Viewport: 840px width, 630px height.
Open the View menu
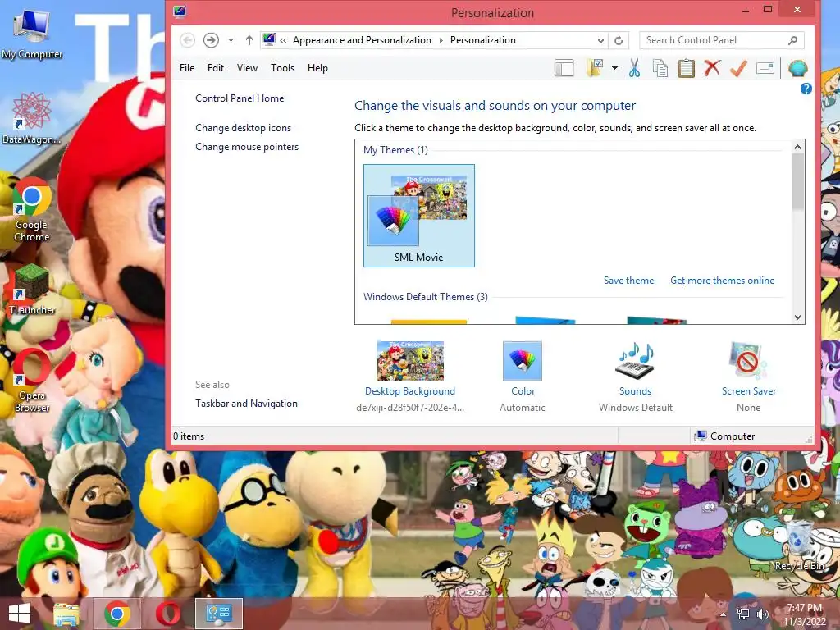pos(247,68)
